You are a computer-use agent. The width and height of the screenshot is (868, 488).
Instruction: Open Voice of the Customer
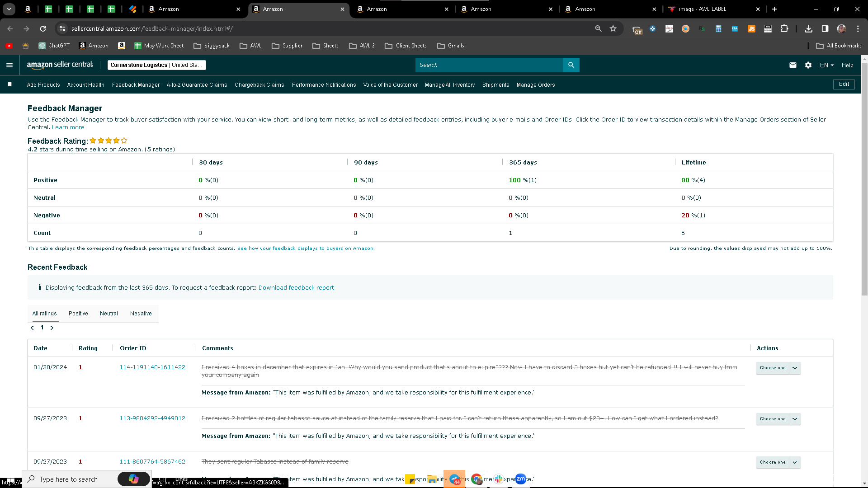(x=390, y=85)
